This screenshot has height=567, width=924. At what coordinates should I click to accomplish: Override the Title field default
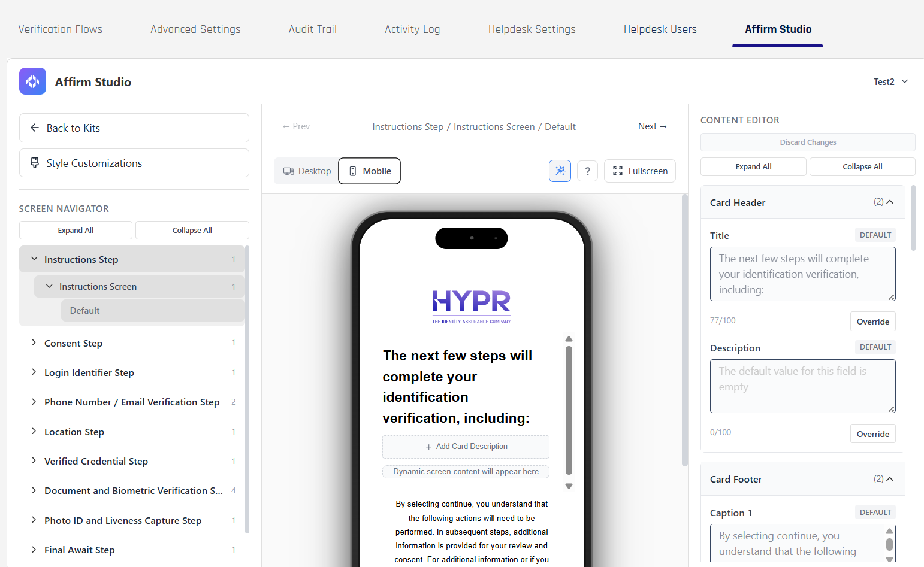pyautogui.click(x=872, y=322)
